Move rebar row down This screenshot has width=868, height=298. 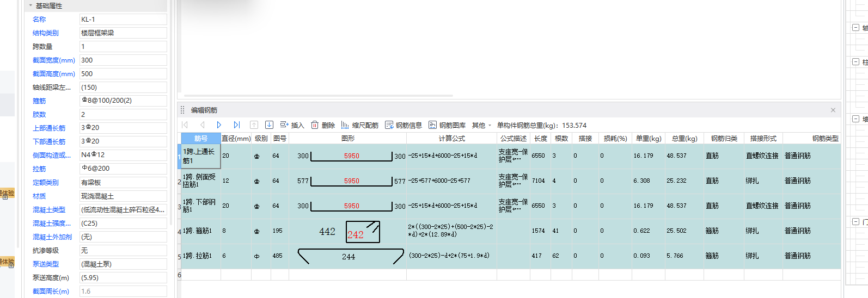269,125
